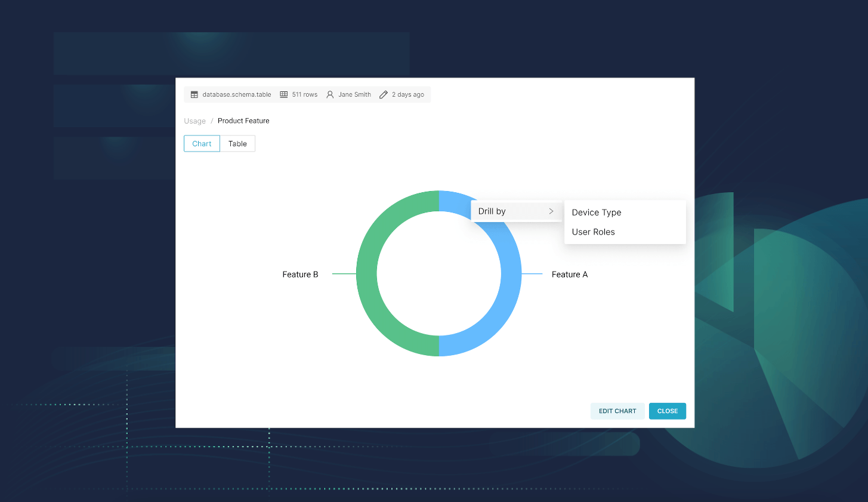868x502 pixels.
Task: Go to the Usage breadcrumb
Action: (x=194, y=121)
